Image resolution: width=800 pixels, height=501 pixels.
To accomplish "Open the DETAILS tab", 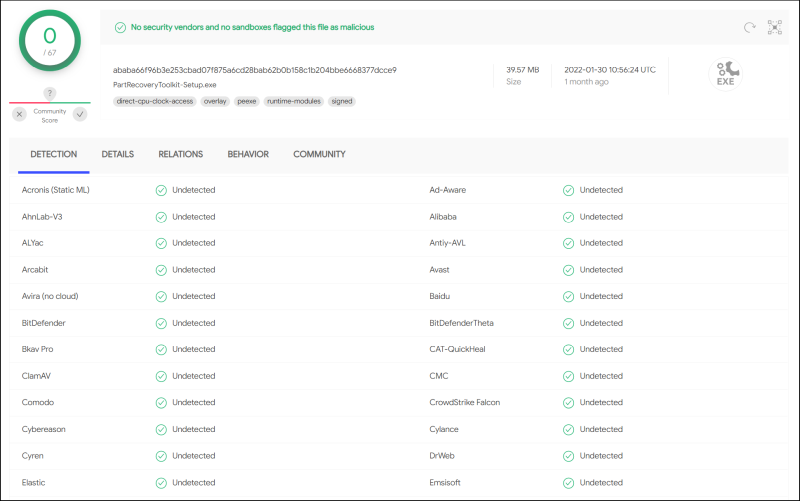I will click(118, 154).
